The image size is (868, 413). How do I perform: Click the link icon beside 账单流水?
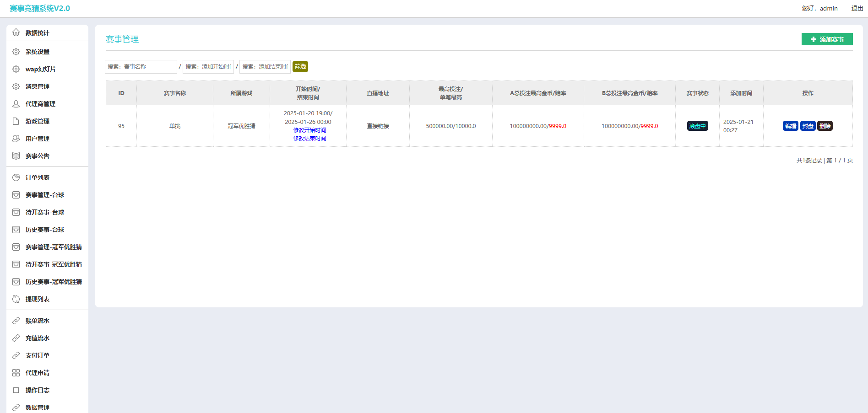tap(16, 321)
